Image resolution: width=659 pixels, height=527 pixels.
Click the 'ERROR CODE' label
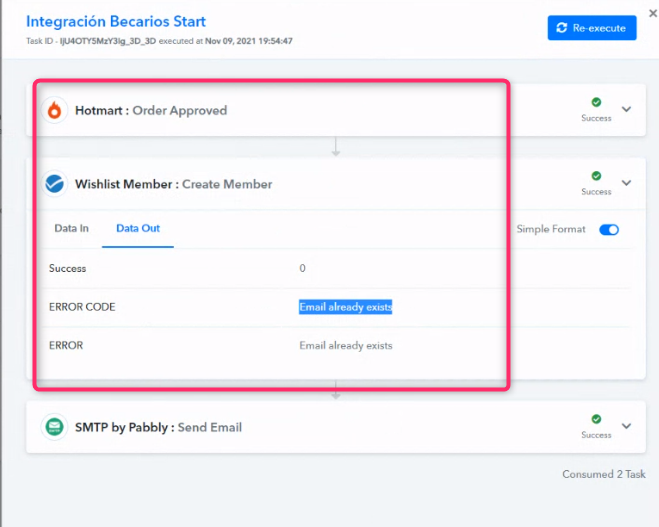click(82, 307)
